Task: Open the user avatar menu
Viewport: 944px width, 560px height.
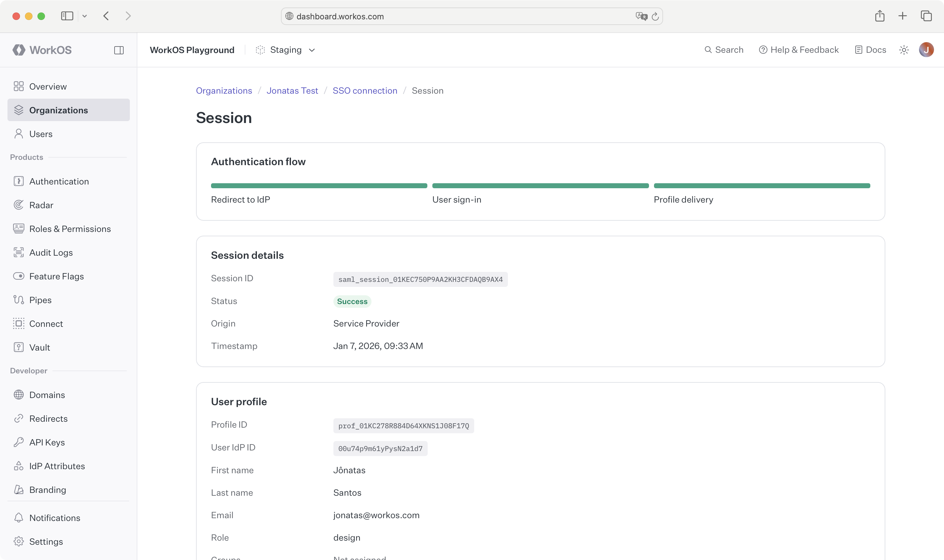Action: [926, 49]
